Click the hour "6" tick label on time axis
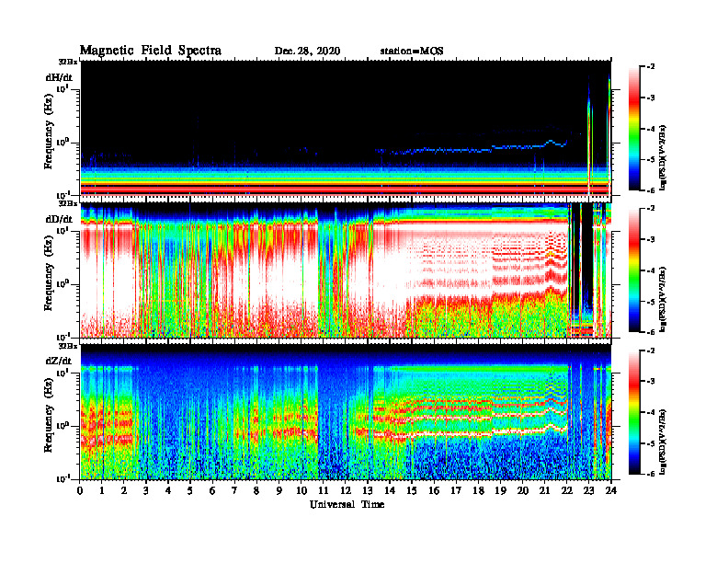The image size is (728, 563). pyautogui.click(x=212, y=491)
